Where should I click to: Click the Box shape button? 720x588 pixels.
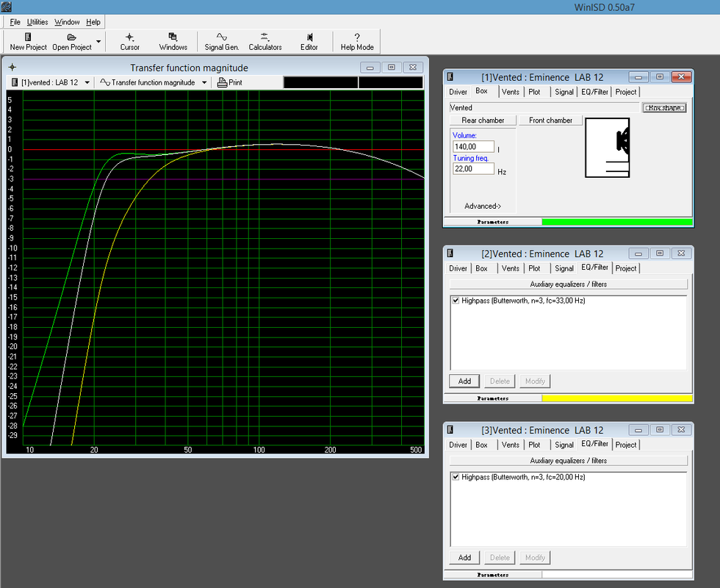664,108
